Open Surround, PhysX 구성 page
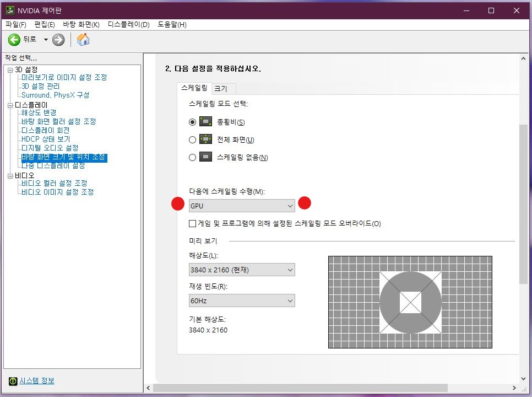 point(55,95)
